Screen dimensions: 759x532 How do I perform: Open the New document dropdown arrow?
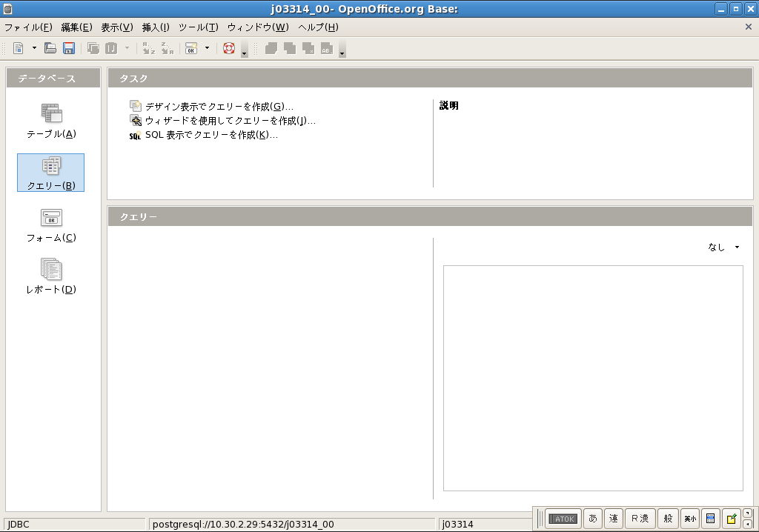[34, 48]
